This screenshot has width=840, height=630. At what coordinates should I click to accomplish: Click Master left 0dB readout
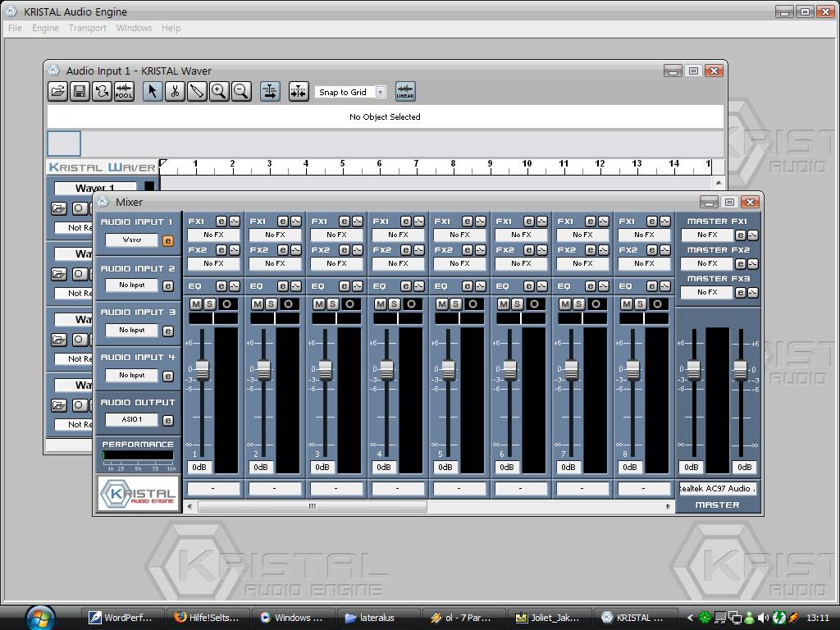tap(692, 467)
